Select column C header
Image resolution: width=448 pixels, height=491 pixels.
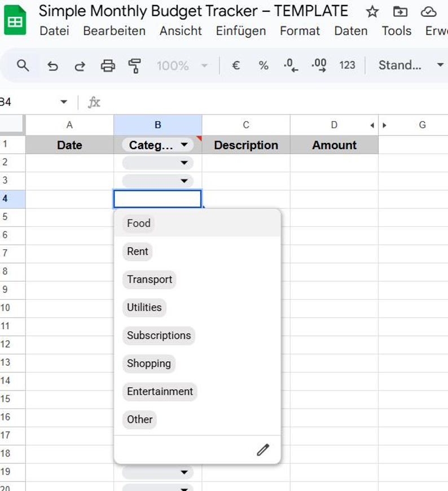click(246, 125)
